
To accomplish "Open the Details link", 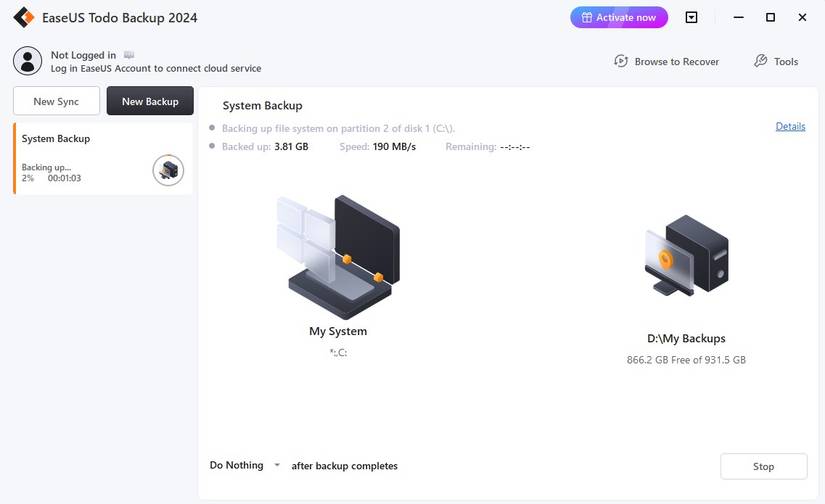I will click(790, 126).
